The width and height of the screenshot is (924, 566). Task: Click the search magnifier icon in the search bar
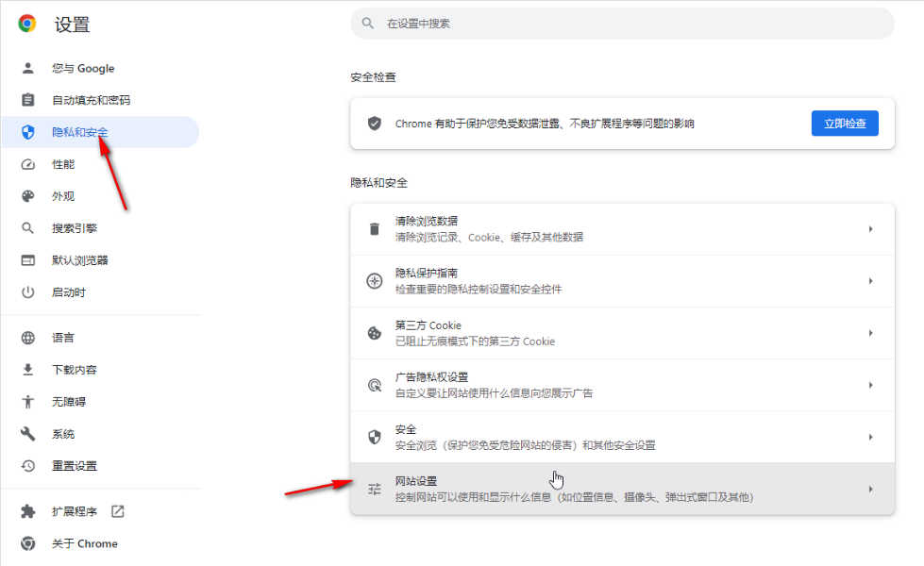coord(368,23)
